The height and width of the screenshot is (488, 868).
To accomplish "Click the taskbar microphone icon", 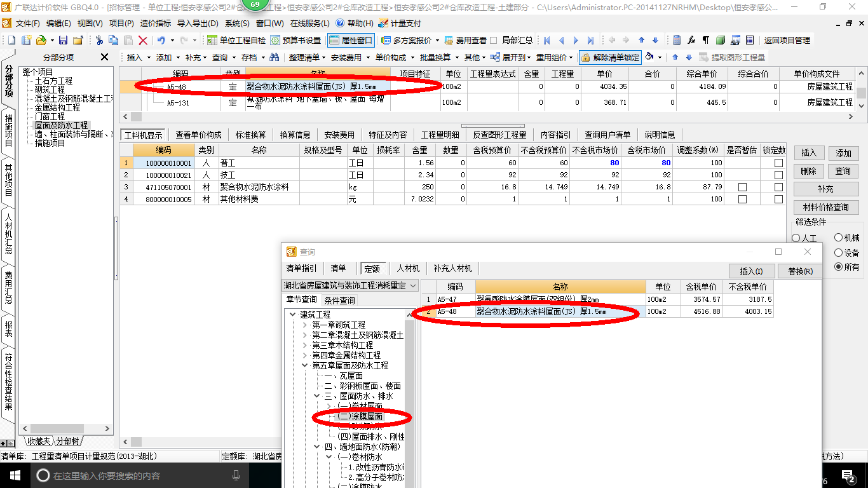I will pos(236,475).
